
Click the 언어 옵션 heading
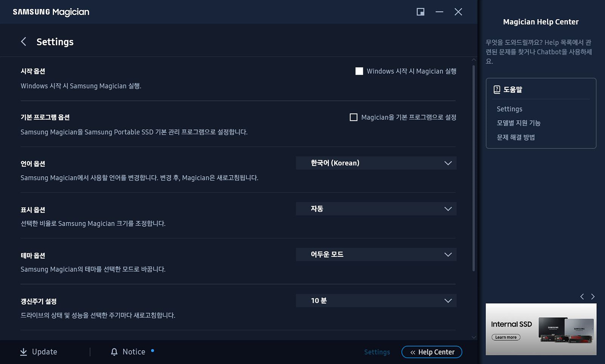coord(33,164)
